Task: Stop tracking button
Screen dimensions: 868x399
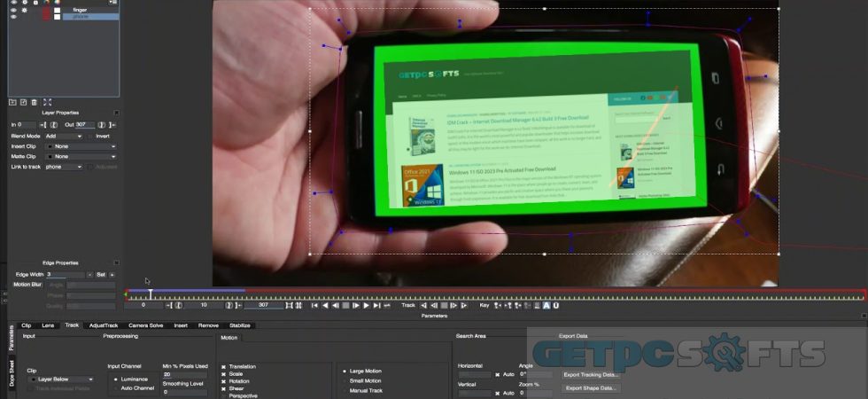Action: (444, 305)
